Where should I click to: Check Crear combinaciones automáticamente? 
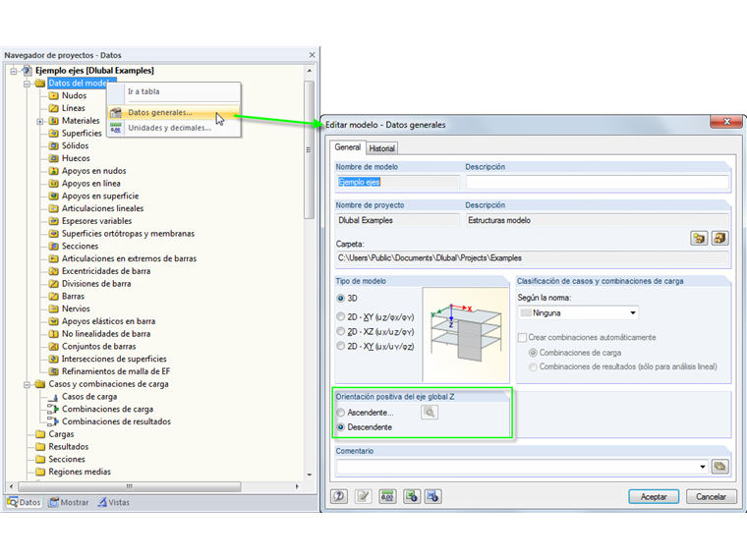[522, 337]
